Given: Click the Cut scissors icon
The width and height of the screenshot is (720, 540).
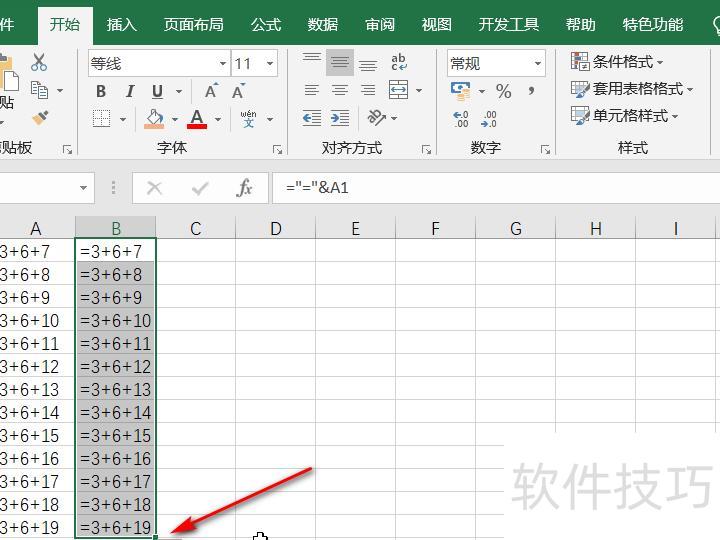Looking at the screenshot, I should point(39,62).
